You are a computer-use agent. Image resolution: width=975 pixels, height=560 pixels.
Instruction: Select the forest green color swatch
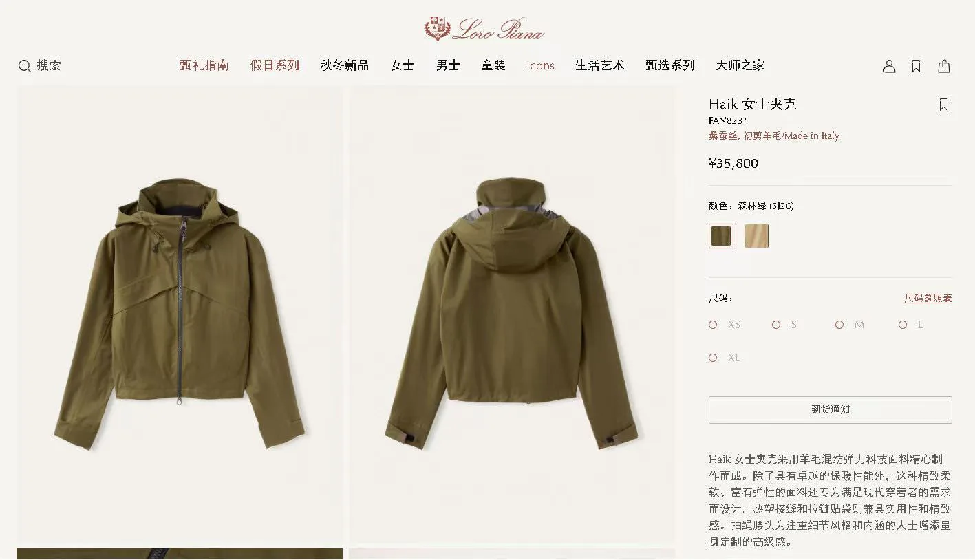point(721,236)
